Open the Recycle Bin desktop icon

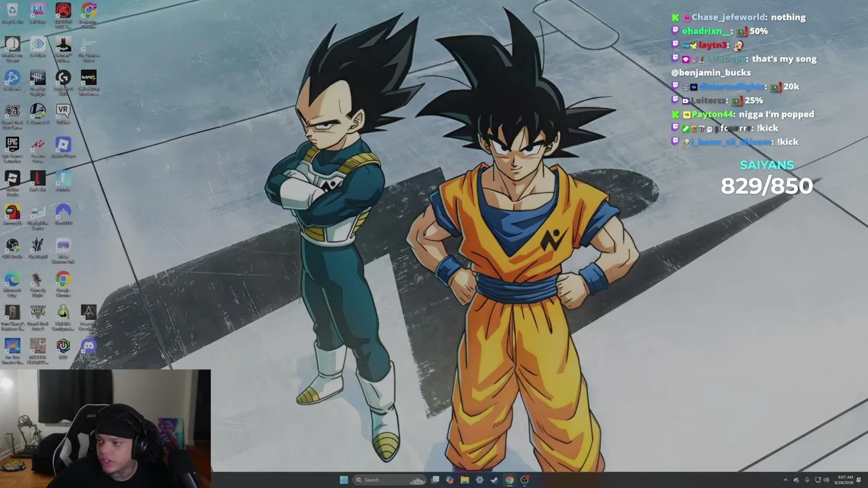(12, 14)
